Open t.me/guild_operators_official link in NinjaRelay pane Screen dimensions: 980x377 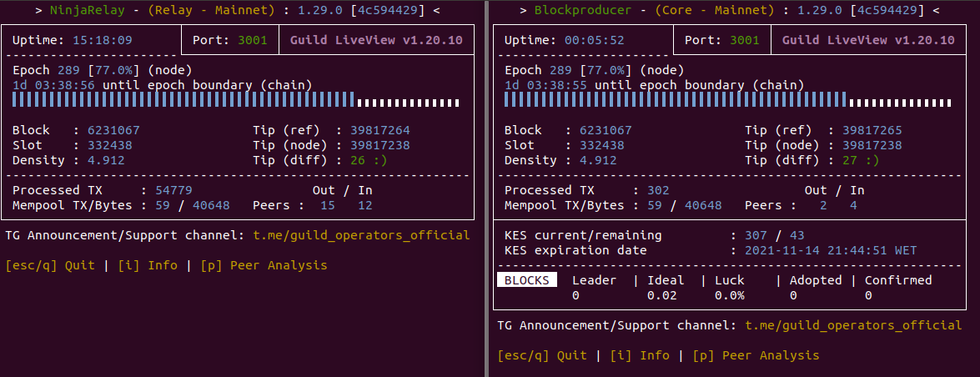coord(361,235)
